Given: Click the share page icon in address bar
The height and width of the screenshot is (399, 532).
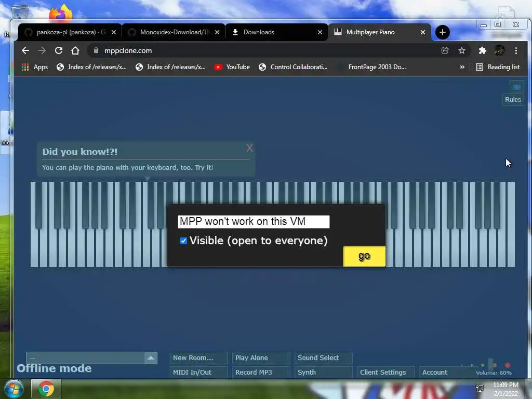Looking at the screenshot, I should pyautogui.click(x=445, y=50).
